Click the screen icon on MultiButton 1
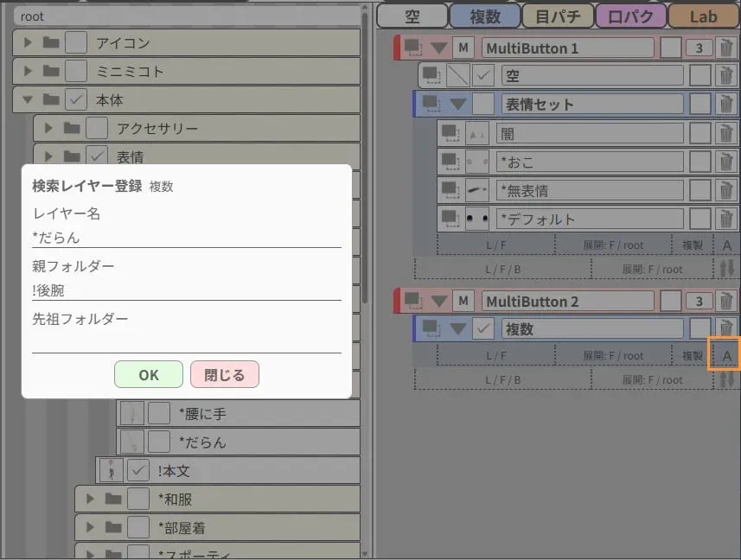 coord(412,48)
